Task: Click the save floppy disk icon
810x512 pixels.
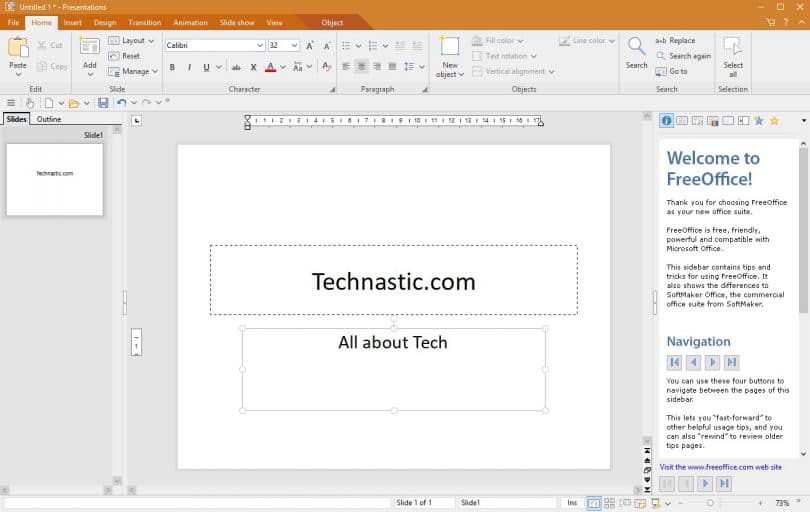Action: point(103,103)
